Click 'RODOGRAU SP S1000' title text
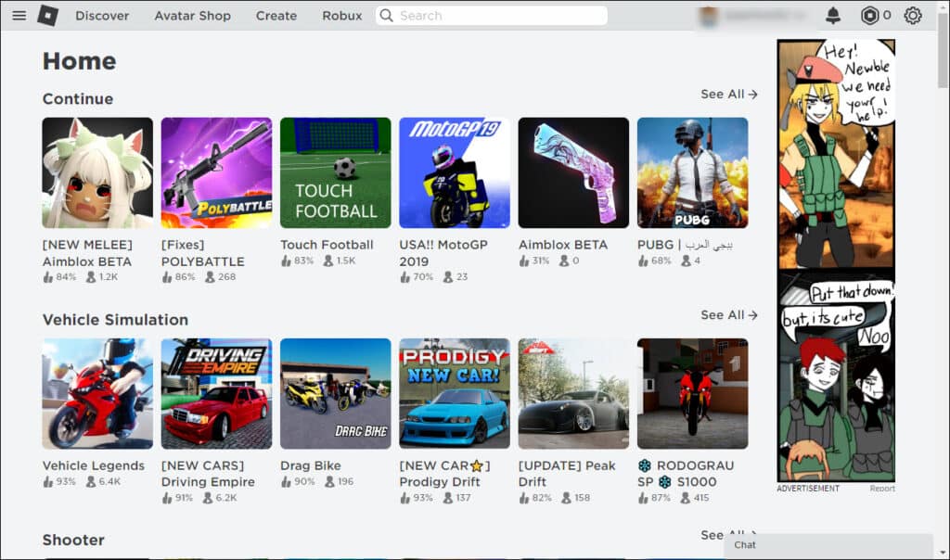The width and height of the screenshot is (950, 560). click(x=686, y=474)
